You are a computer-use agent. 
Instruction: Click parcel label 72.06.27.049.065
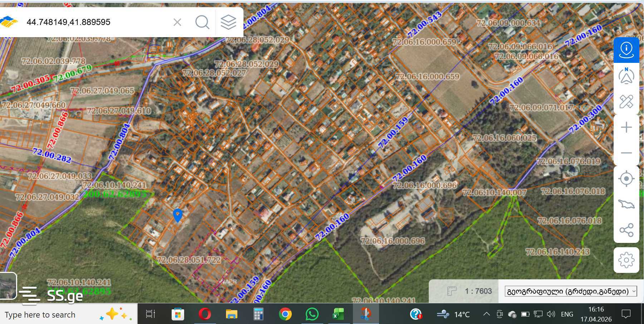pyautogui.click(x=102, y=91)
